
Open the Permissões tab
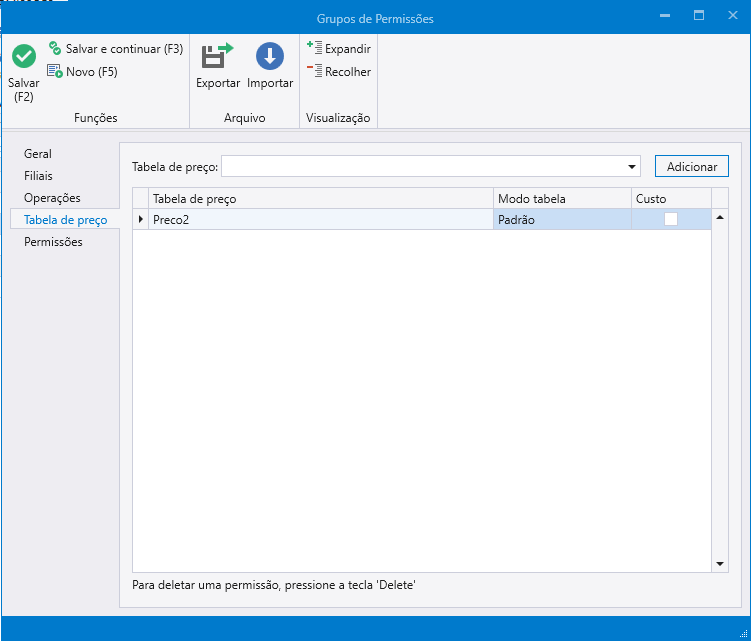(x=53, y=242)
